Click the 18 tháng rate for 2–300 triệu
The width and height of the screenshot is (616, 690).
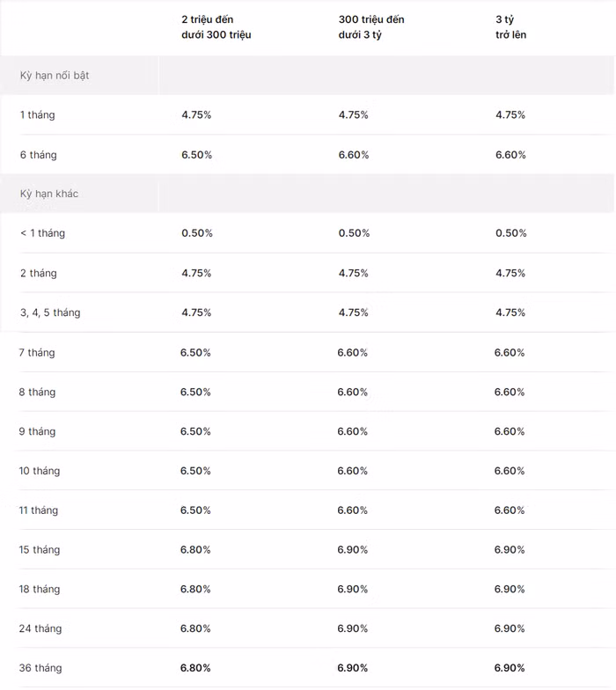(195, 589)
